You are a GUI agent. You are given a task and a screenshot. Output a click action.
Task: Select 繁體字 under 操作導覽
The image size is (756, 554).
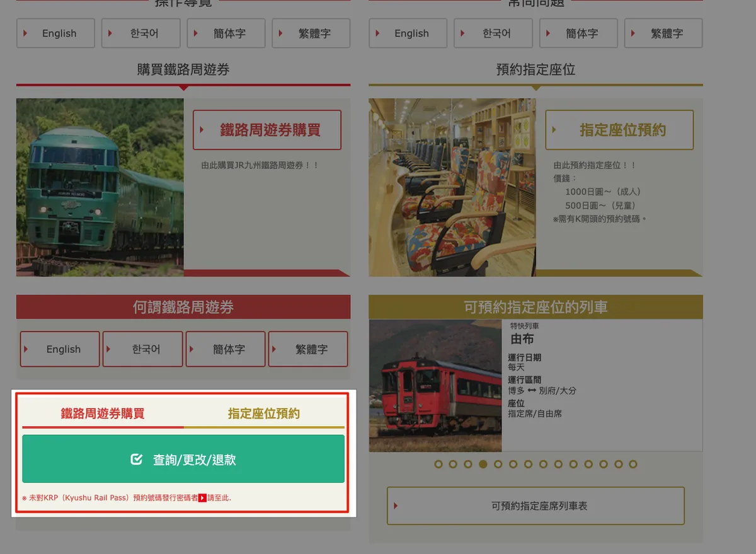(x=311, y=33)
